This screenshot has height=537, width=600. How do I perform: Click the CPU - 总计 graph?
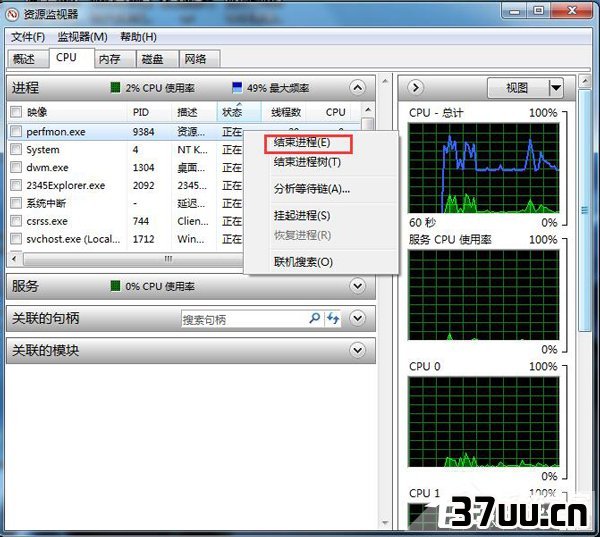point(484,168)
